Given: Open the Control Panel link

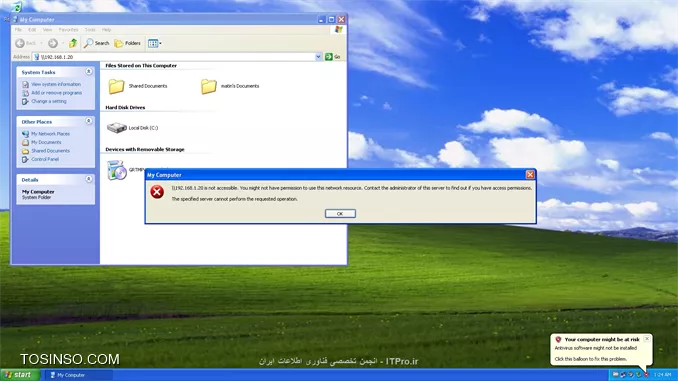Looking at the screenshot, I should [x=45, y=159].
